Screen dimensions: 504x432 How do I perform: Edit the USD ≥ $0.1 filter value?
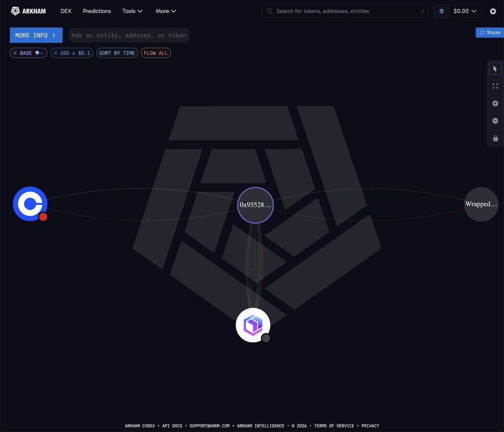(75, 53)
